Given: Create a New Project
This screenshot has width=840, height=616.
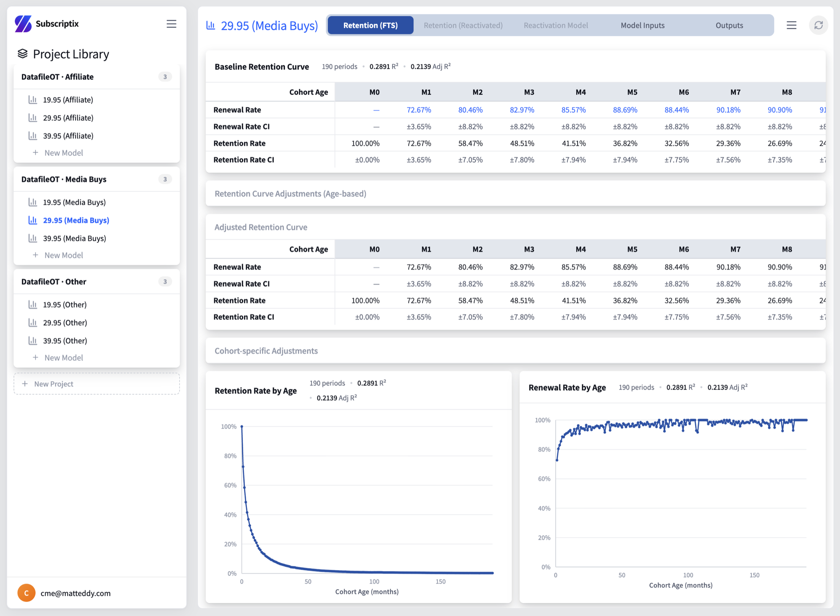Looking at the screenshot, I should (x=97, y=384).
